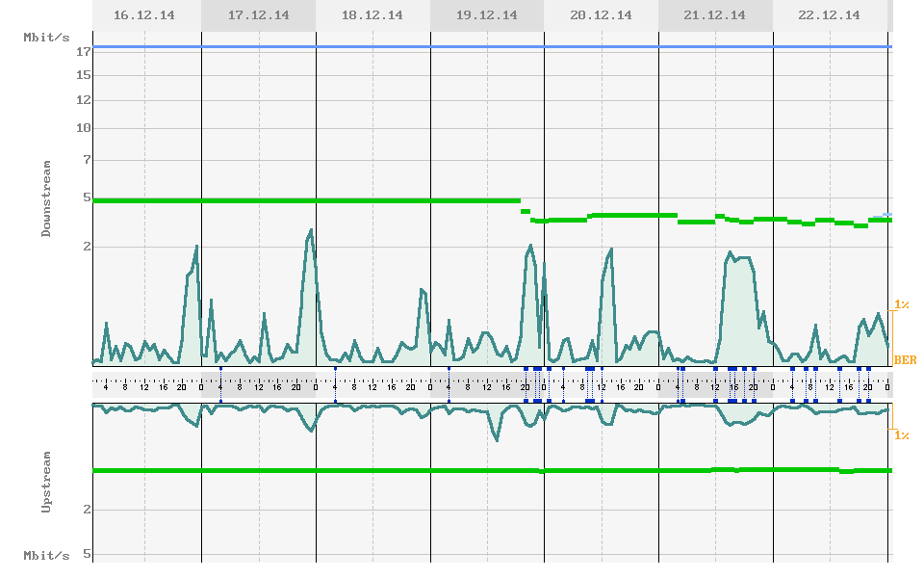Click the 5 Mbit/s axis value
Image resolution: width=924 pixels, height=578 pixels.
pyautogui.click(x=86, y=199)
